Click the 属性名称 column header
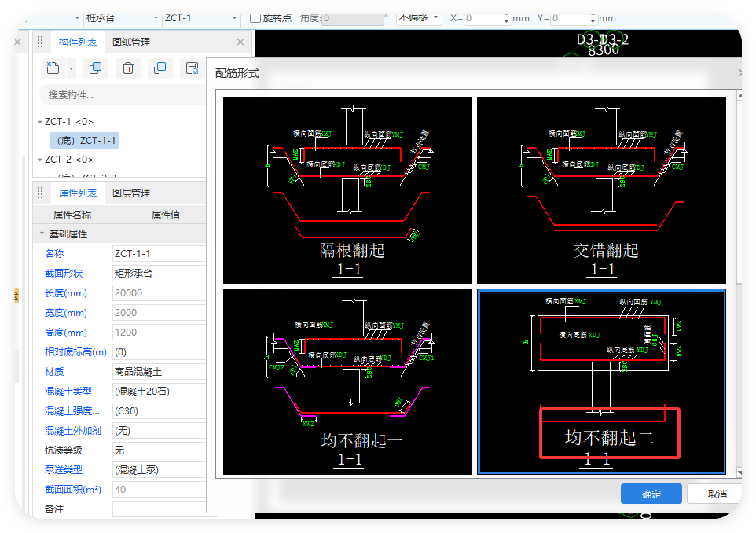 click(72, 215)
